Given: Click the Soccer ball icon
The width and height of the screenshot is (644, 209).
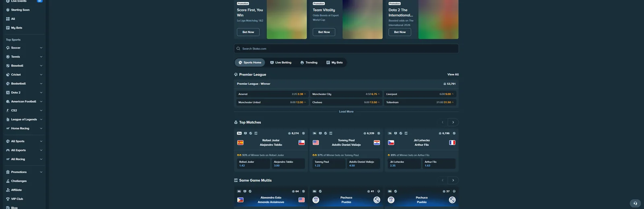Looking at the screenshot, I should 8,48.
